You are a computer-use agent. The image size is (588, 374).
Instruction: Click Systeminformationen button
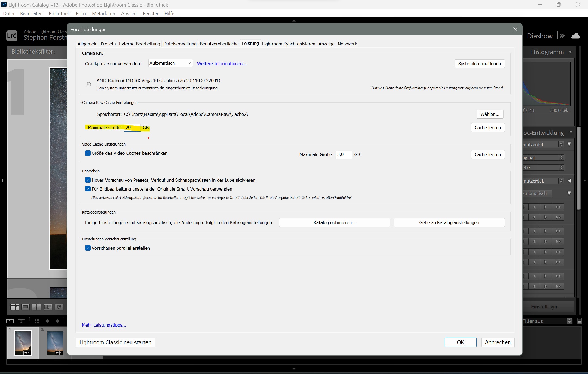point(479,64)
